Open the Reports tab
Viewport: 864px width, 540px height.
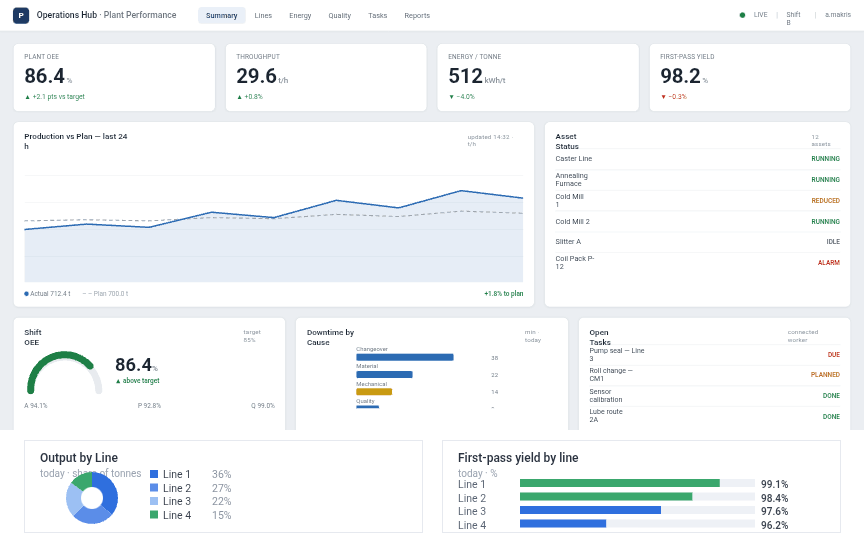coord(417,15)
